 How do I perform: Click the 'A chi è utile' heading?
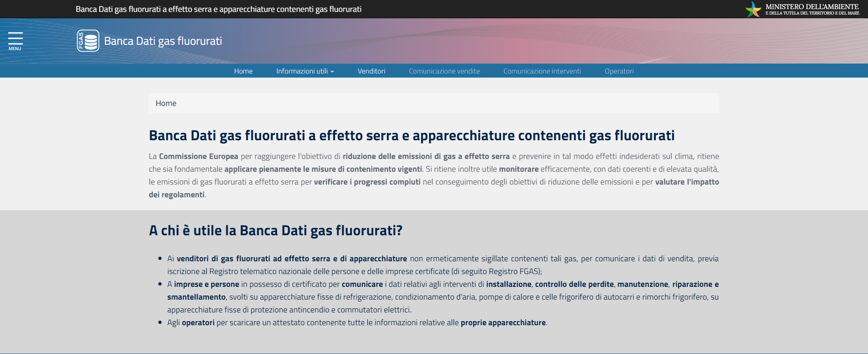click(x=276, y=231)
